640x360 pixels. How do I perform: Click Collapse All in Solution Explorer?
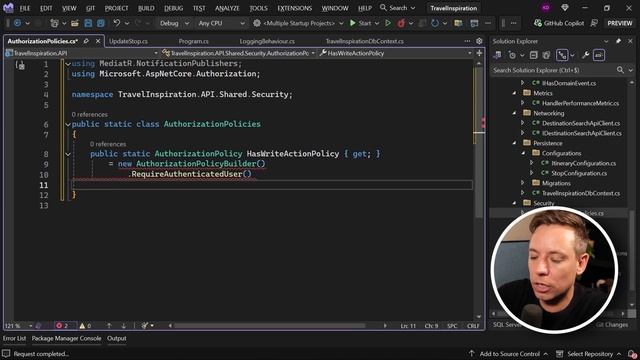pos(533,55)
